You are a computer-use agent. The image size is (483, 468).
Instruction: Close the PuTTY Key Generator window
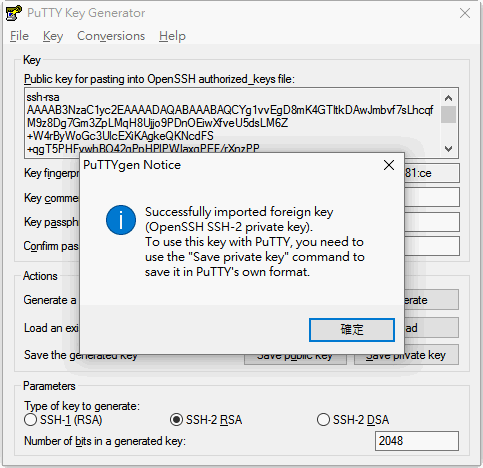pos(465,13)
